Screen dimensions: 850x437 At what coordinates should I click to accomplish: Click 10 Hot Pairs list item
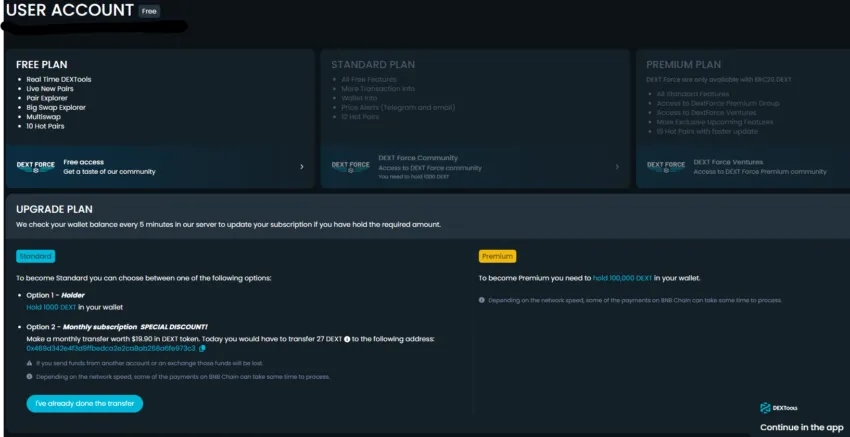pos(45,126)
